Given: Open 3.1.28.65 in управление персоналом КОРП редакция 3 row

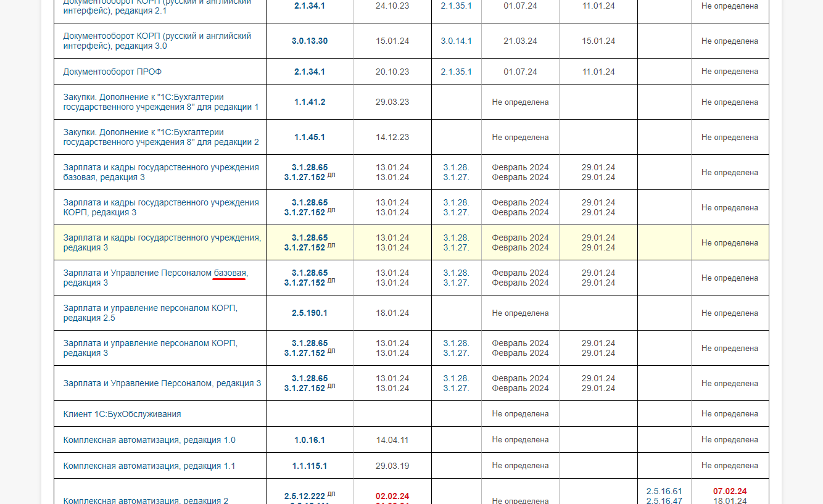Looking at the screenshot, I should pos(310,343).
